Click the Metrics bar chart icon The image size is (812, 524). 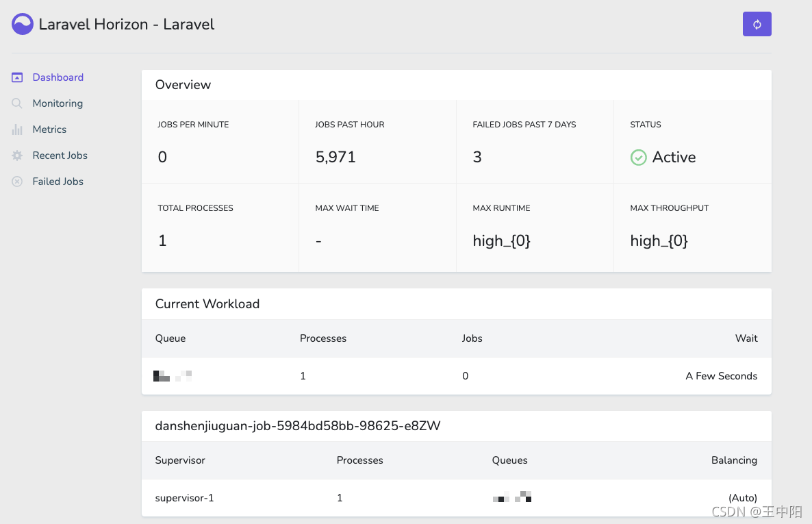(17, 129)
